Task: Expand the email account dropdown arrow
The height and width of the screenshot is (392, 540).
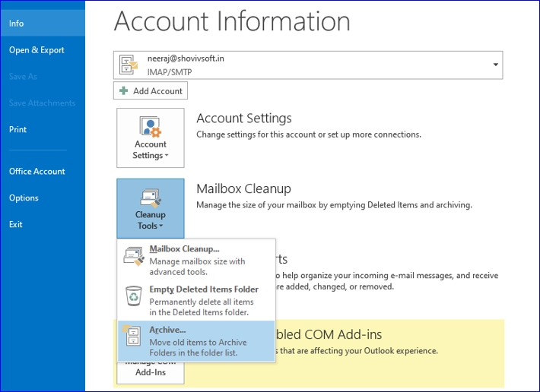Action: [x=495, y=65]
